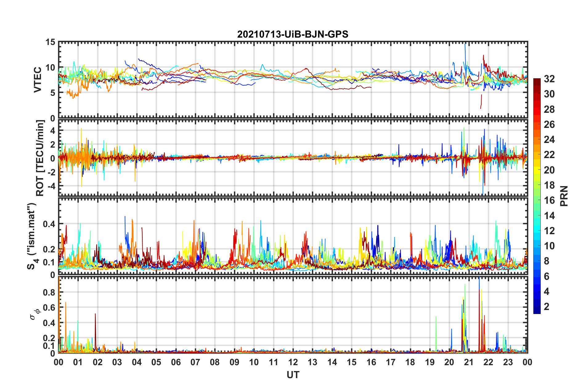Click x-axis tick label 23
The height and width of the screenshot is (392, 586).
[x=508, y=362]
